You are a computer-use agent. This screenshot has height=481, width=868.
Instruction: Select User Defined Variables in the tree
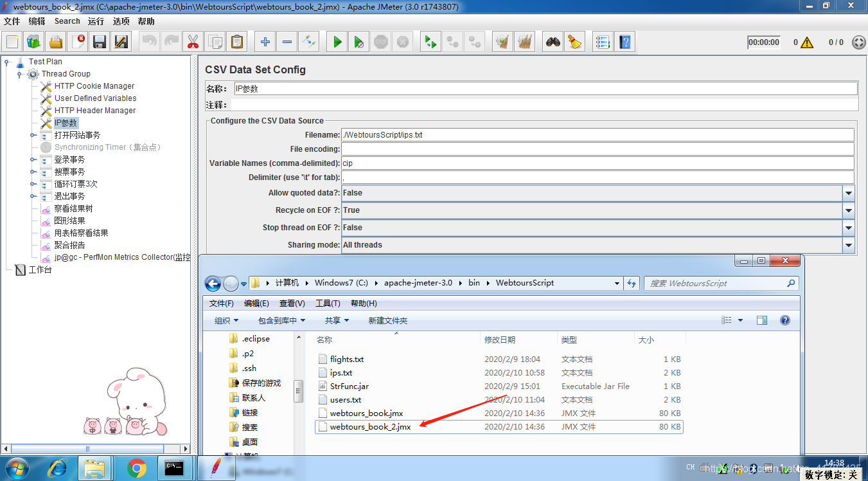tap(95, 98)
